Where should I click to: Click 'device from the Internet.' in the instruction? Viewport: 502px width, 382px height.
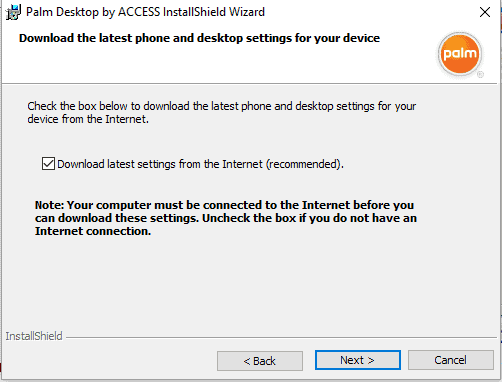(88, 119)
